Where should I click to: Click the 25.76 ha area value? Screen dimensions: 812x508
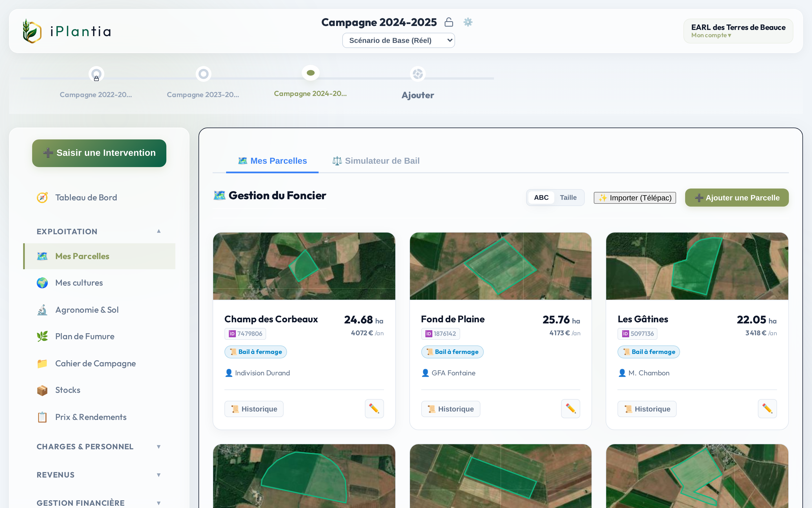(x=561, y=320)
